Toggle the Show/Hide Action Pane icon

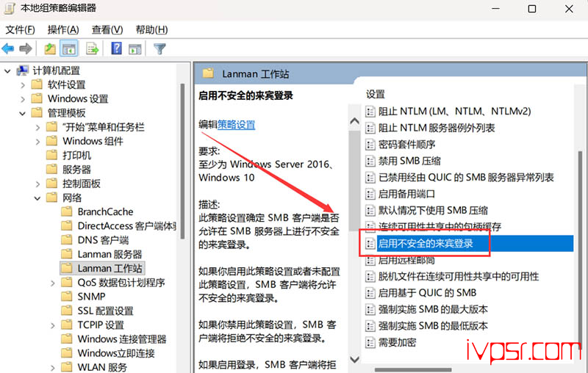tap(135, 49)
